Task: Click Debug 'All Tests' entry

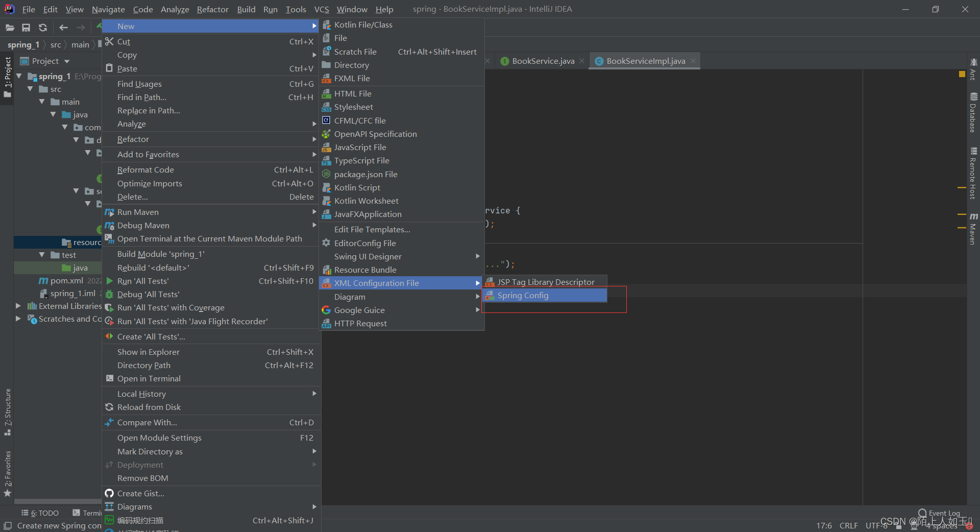Action: click(211, 294)
